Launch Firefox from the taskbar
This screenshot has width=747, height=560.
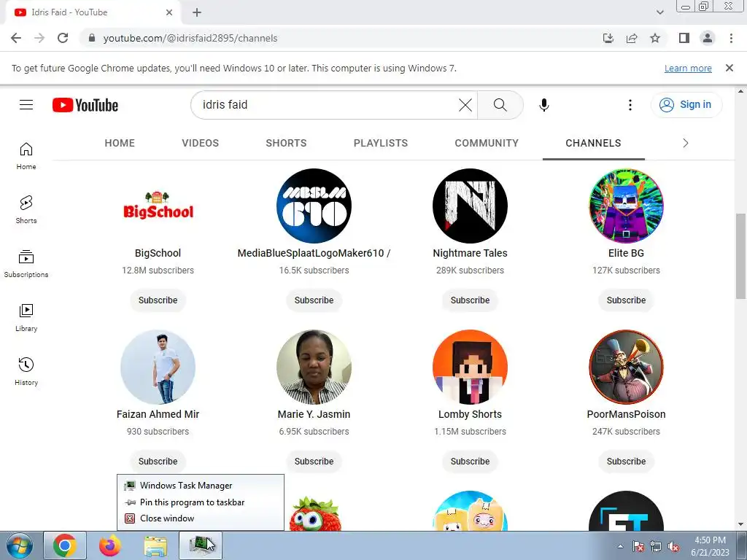110,545
